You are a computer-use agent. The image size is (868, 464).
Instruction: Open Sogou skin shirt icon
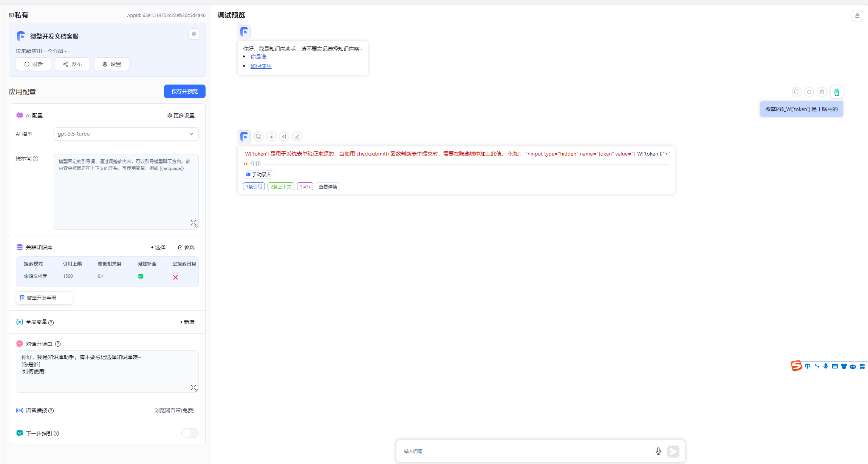(844, 366)
